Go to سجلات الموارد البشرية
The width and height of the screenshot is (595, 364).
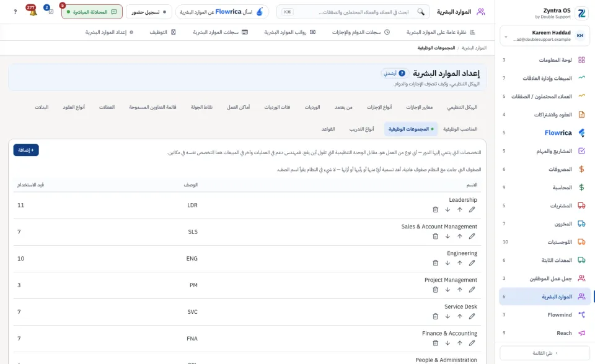click(x=220, y=32)
